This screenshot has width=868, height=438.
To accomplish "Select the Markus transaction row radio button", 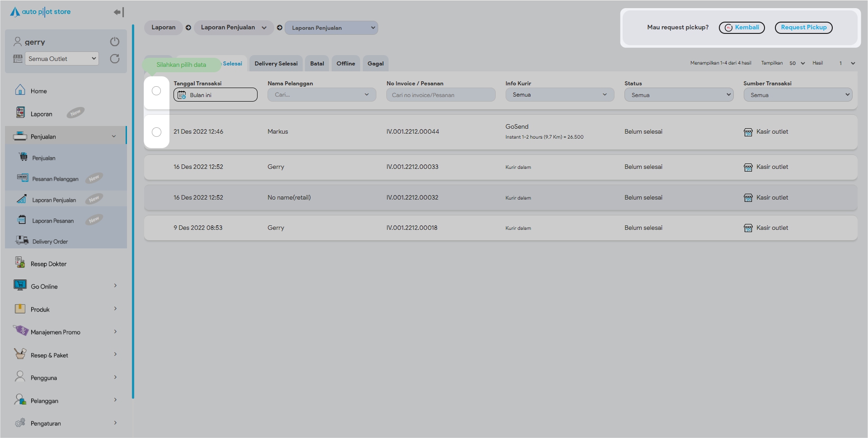I will [x=156, y=132].
